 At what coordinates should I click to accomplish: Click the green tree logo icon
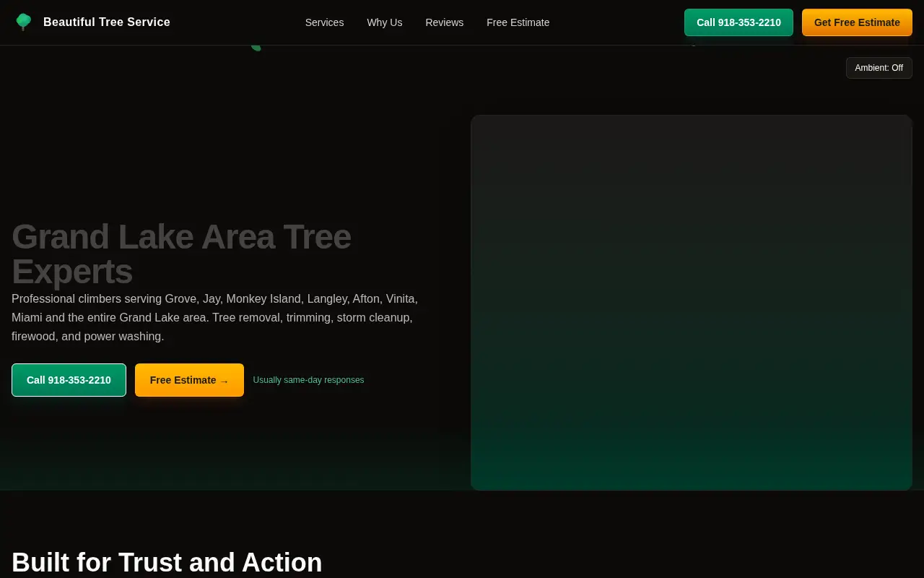tap(23, 22)
